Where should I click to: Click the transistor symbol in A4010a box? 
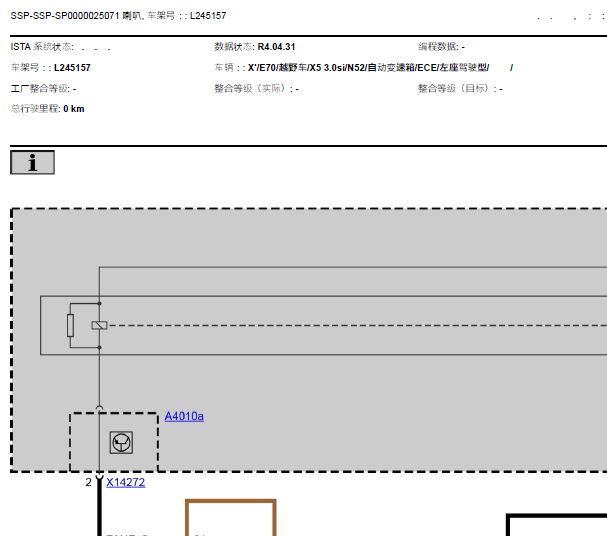[121, 443]
